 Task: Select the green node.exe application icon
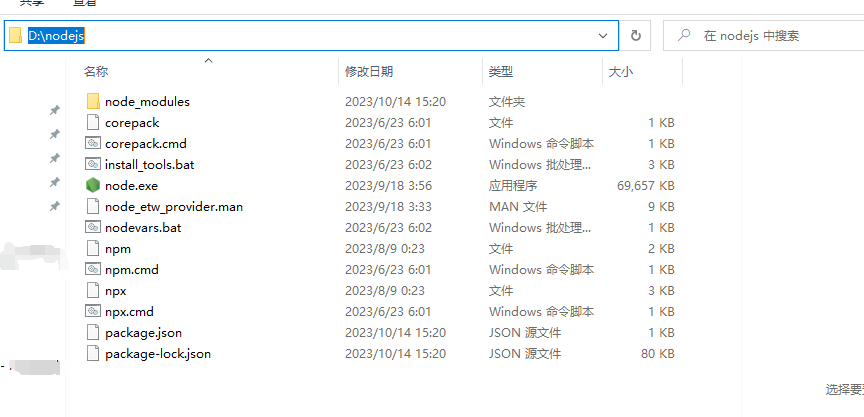tap(93, 186)
